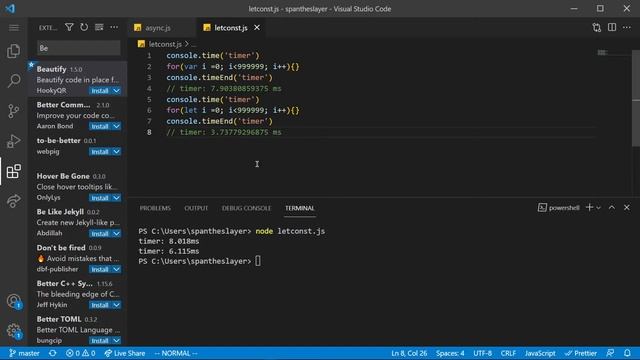Image resolution: width=640 pixels, height=360 pixels.
Task: Click the editor vertical scrollbar
Action: pyautogui.click(x=636, y=98)
